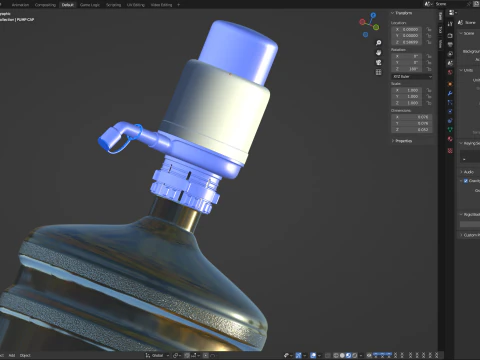Open the Object Constraints tab icon
The width and height of the screenshot is (480, 360).
(450, 120)
